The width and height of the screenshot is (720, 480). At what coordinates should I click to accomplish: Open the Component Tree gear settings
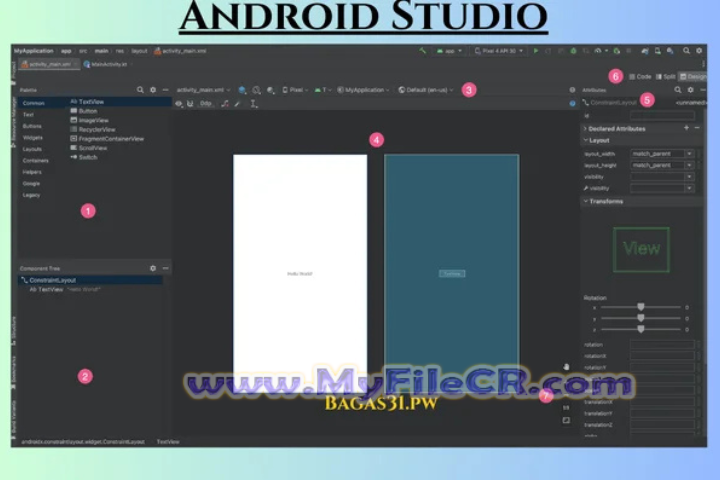[x=153, y=268]
